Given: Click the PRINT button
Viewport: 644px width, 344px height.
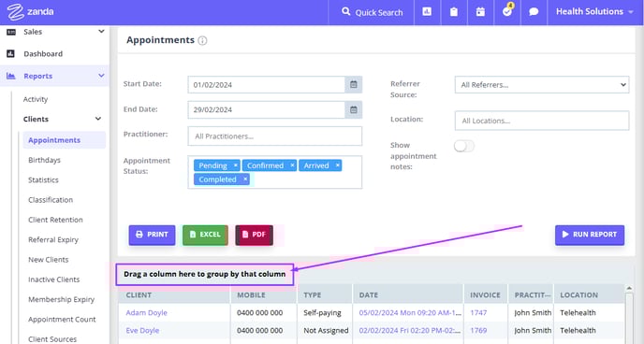Looking at the screenshot, I should 152,235.
